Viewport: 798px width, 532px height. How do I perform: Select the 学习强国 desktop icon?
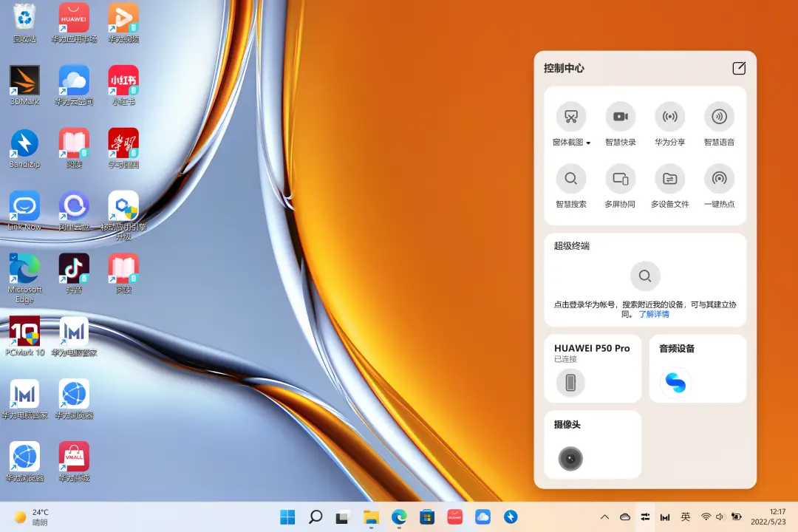(x=123, y=148)
